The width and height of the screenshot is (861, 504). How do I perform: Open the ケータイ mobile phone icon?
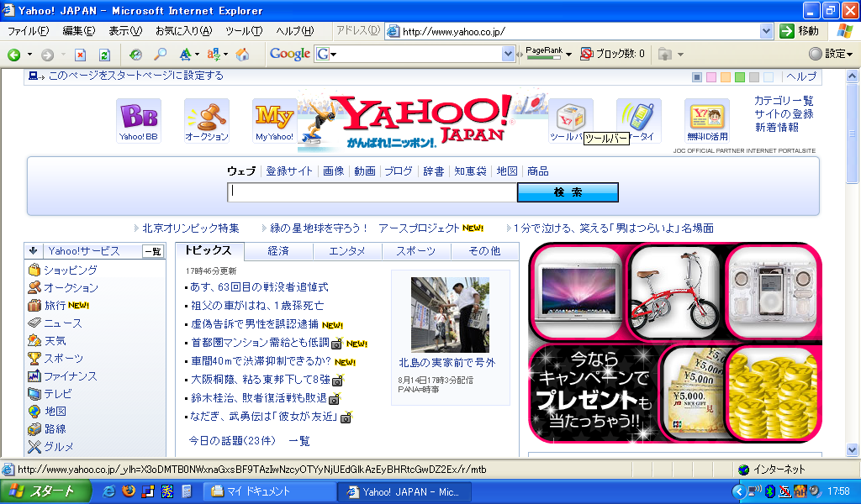click(x=639, y=121)
